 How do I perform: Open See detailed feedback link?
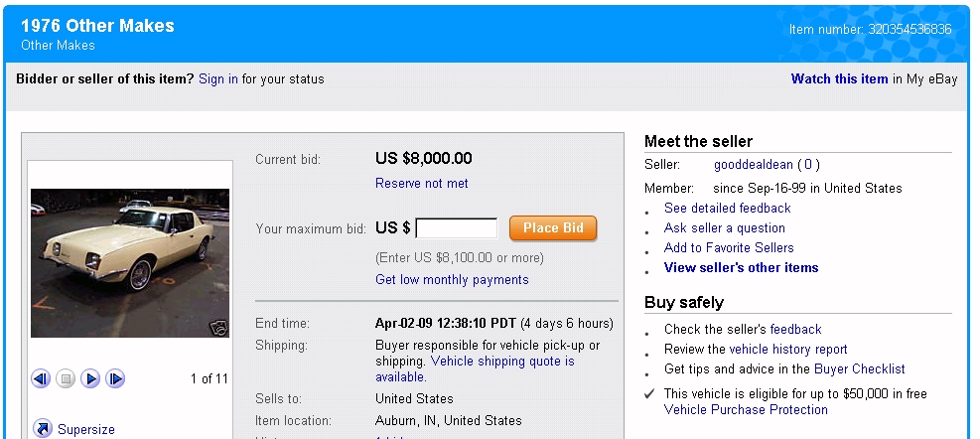click(727, 209)
